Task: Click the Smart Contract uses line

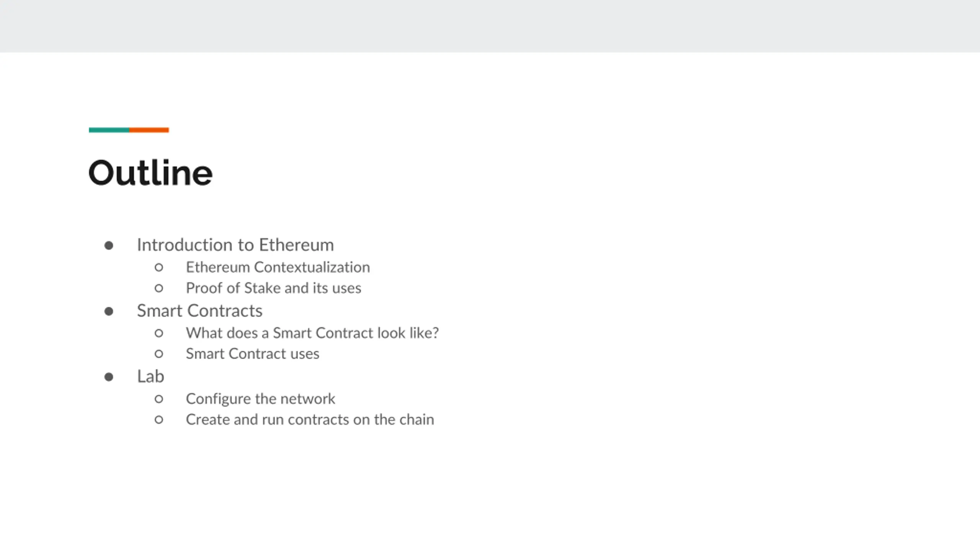Action: coord(253,354)
